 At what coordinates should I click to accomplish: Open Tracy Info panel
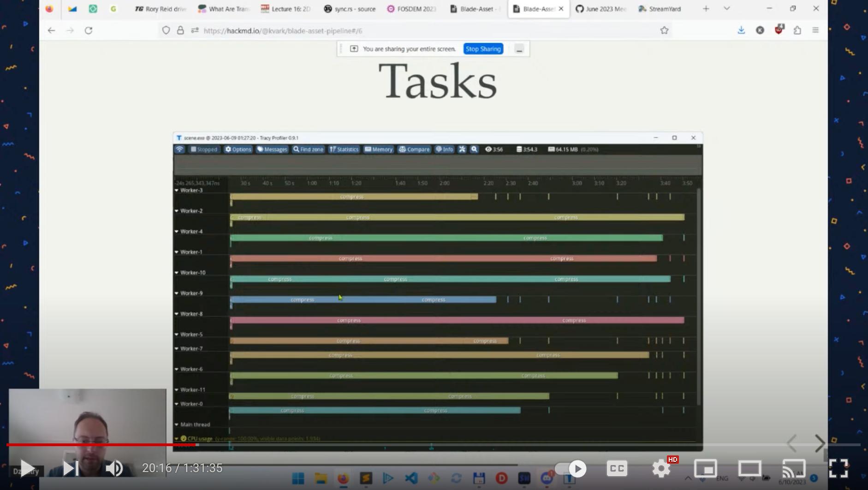coord(445,149)
